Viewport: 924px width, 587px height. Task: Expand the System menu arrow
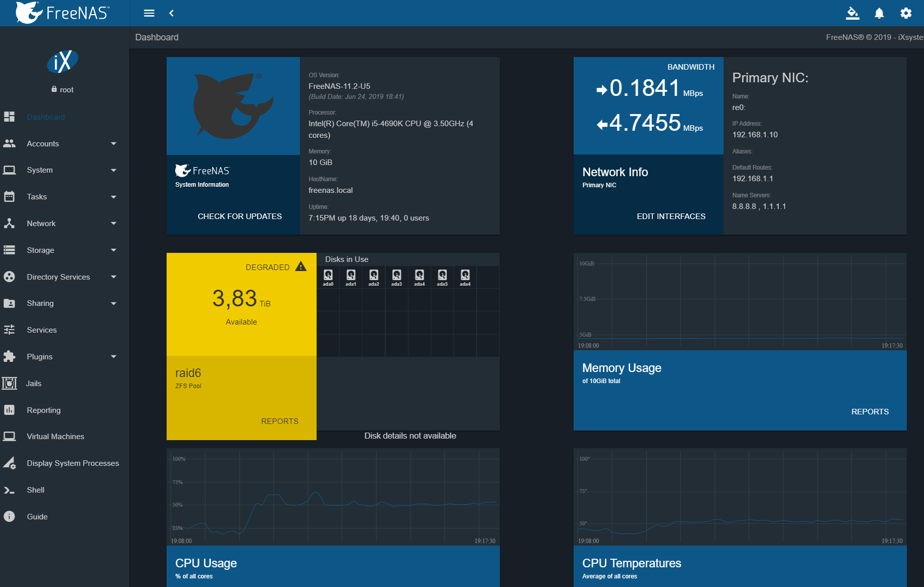[x=114, y=171]
